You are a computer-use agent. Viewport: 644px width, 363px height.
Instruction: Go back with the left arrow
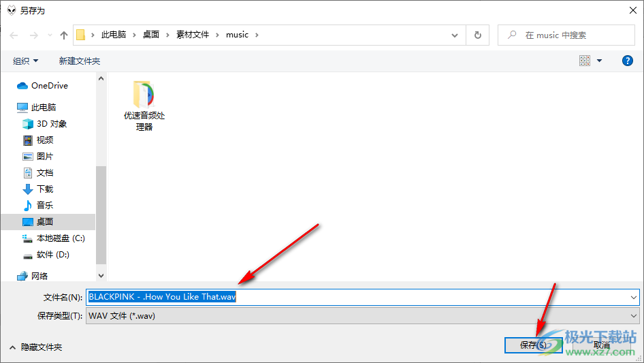(x=14, y=35)
